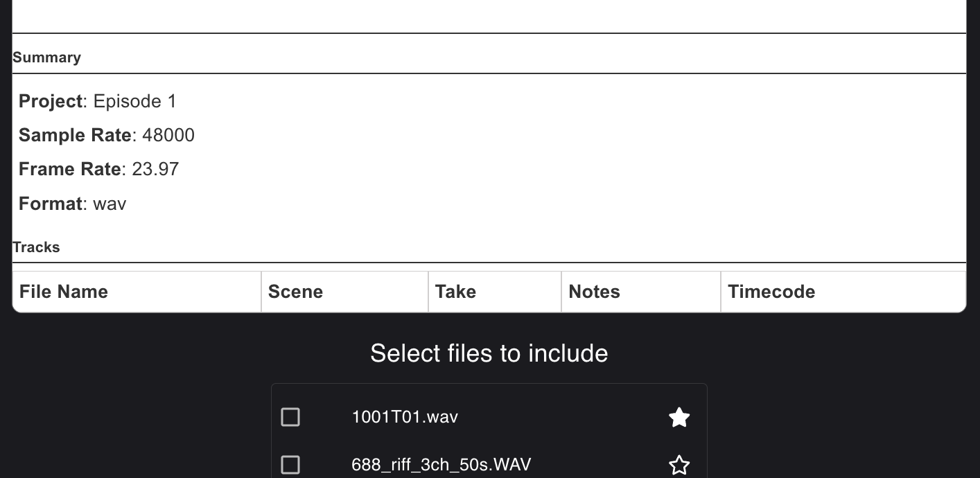Click the Episode 1 project value

point(135,101)
